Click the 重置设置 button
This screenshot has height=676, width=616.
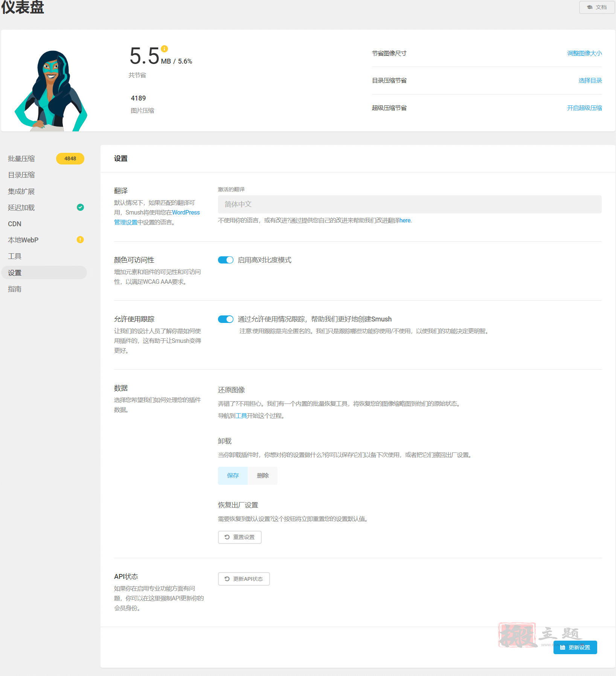click(x=240, y=537)
